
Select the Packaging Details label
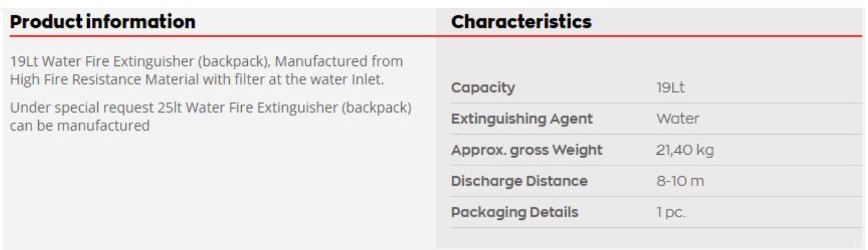pyautogui.click(x=514, y=213)
